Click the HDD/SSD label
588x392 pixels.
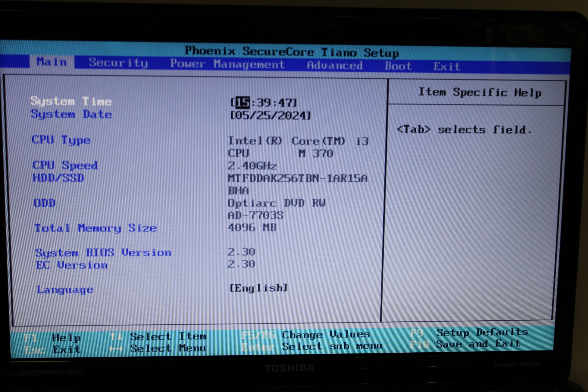click(58, 178)
